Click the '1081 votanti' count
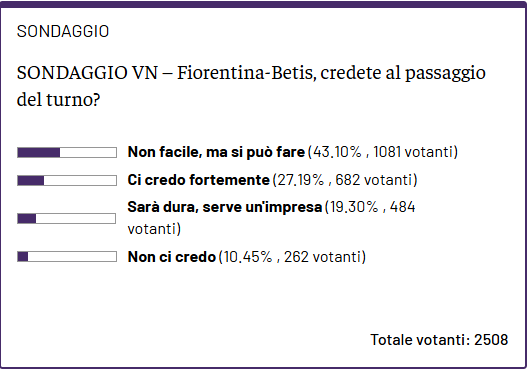 [x=414, y=152]
